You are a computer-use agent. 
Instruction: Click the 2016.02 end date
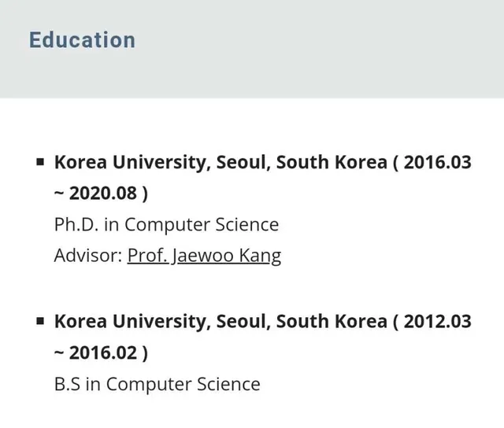click(103, 352)
